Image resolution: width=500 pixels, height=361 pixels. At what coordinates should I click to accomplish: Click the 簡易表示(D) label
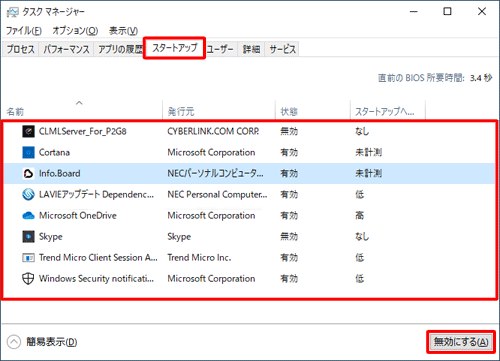click(x=52, y=342)
